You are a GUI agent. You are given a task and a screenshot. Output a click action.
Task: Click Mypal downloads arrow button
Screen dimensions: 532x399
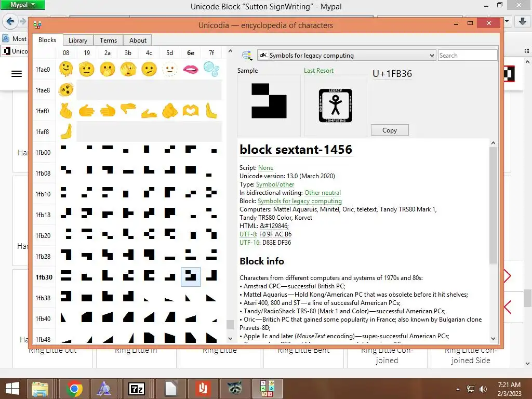[x=523, y=21]
